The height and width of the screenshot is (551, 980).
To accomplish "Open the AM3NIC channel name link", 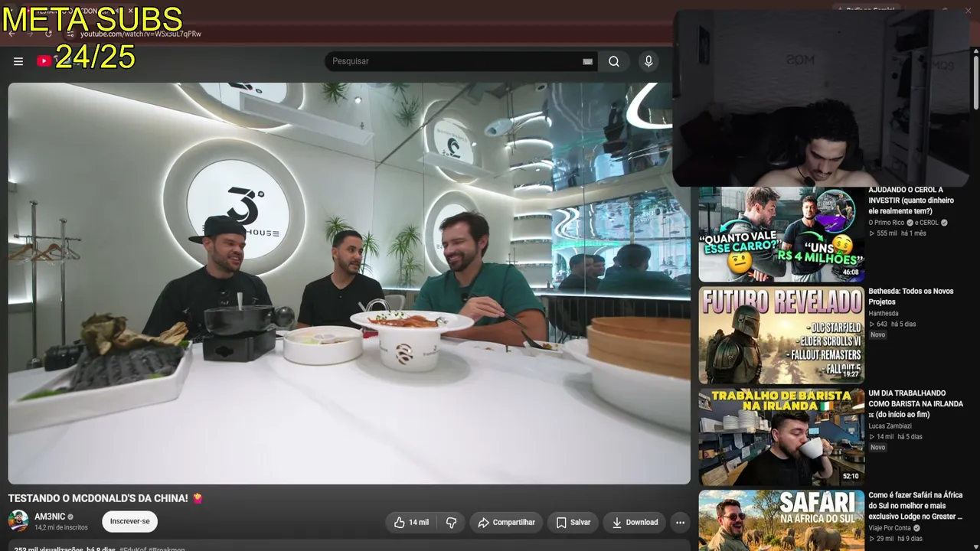I will (x=50, y=517).
